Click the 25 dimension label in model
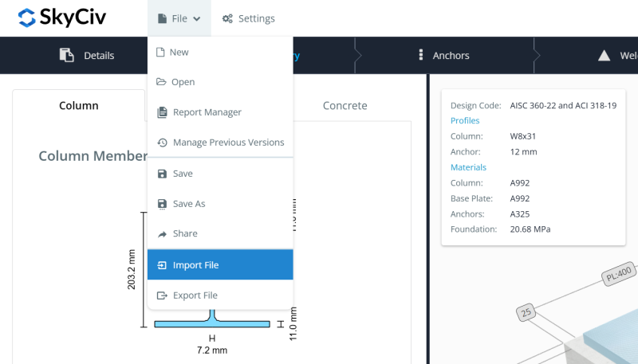This screenshot has width=638, height=364. pyautogui.click(x=525, y=311)
